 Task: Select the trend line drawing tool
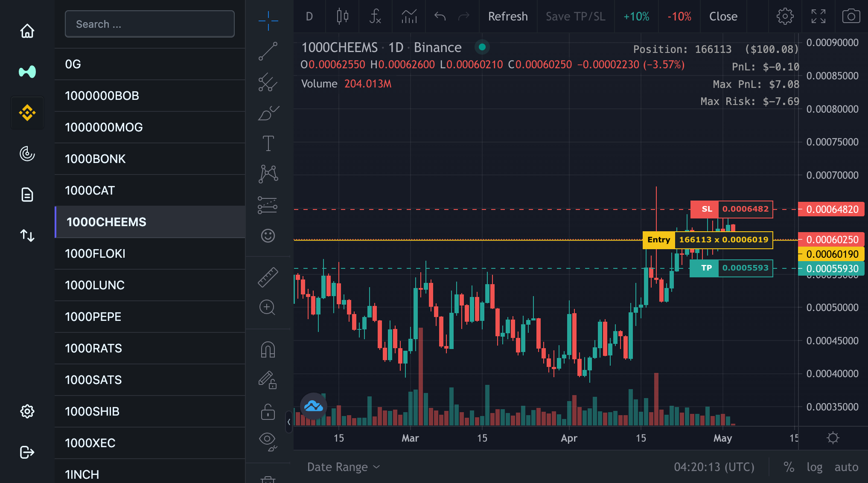point(268,51)
